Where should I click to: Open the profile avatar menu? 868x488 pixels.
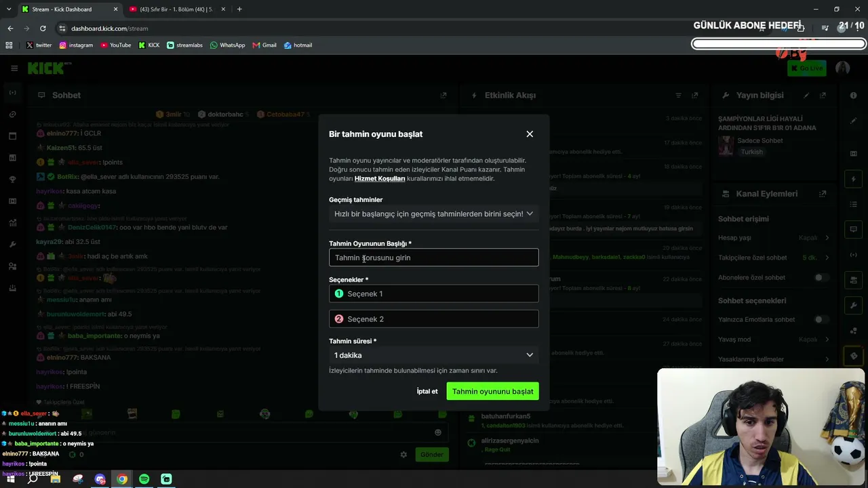pyautogui.click(x=843, y=68)
